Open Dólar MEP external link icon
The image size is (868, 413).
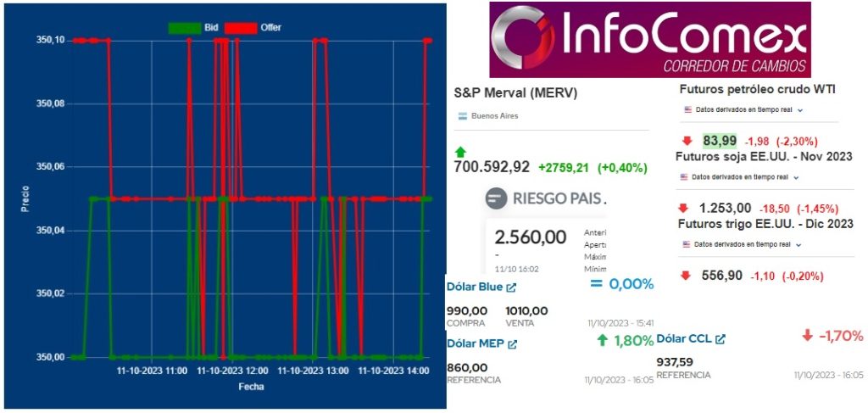click(x=512, y=343)
